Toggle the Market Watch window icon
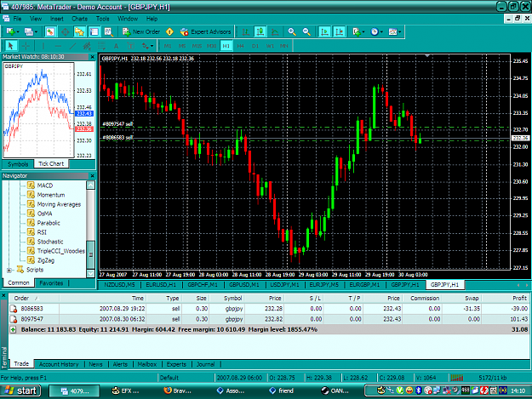 (50, 31)
